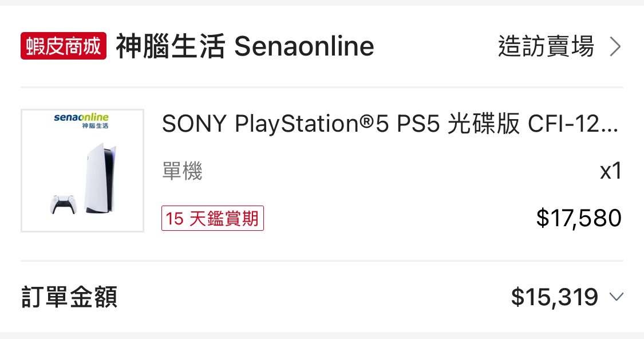Viewport: 644px width, 339px height.
Task: Expand the $15,319 order total
Action: click(554, 297)
